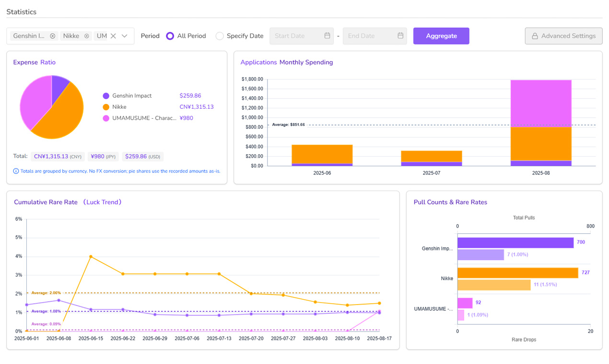
Task: Click the Start Date input field
Action: click(302, 36)
